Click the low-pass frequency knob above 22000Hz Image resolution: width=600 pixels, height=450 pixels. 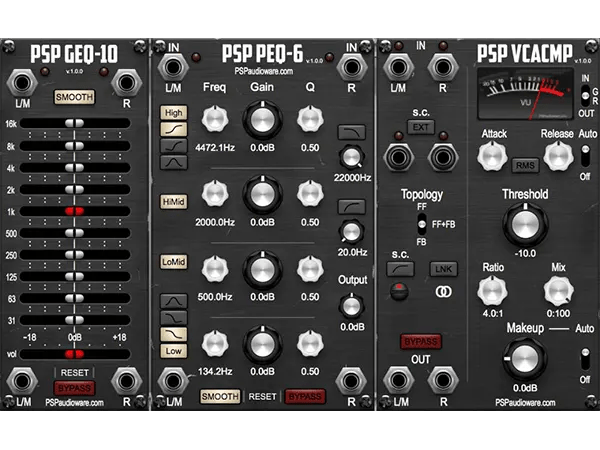[351, 157]
